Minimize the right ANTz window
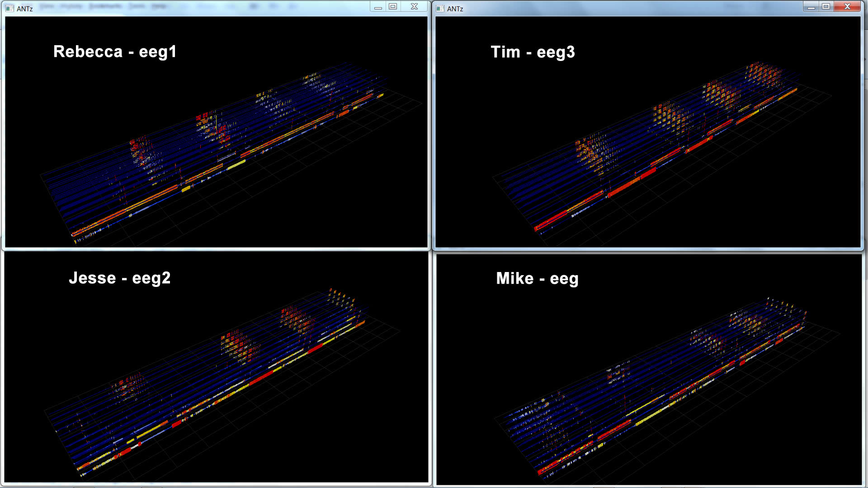Image resolution: width=868 pixels, height=488 pixels. tap(811, 7)
